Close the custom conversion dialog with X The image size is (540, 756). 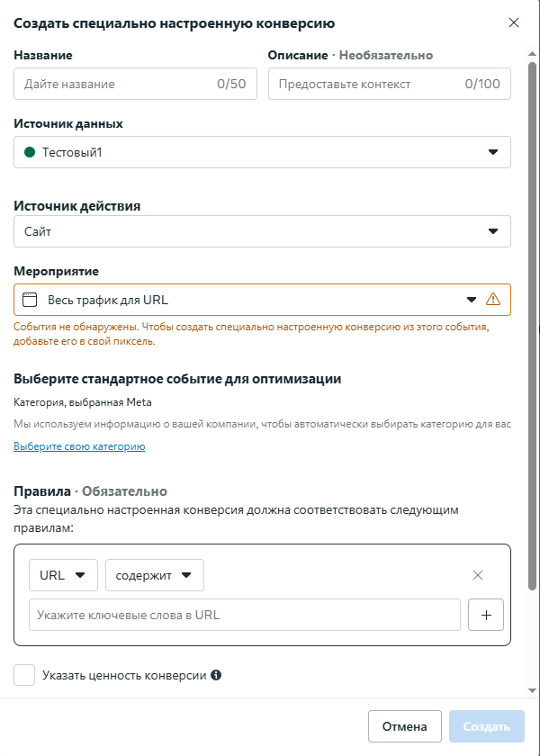click(514, 22)
